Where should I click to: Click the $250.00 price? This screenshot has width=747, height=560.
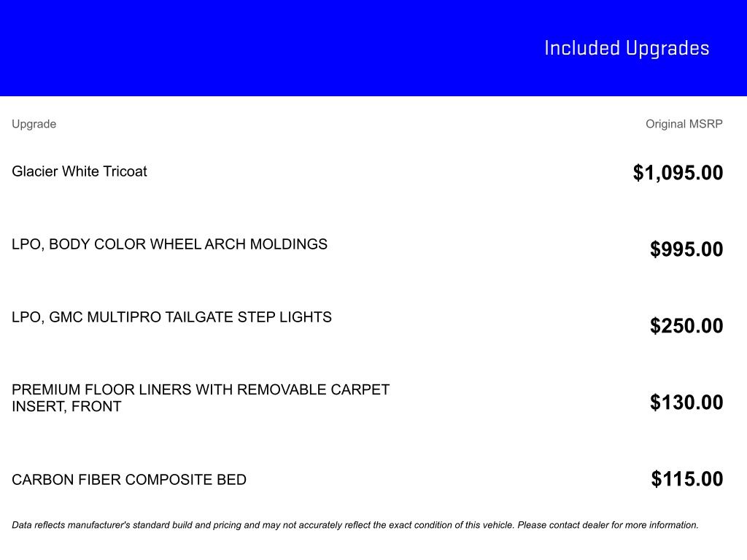(686, 326)
